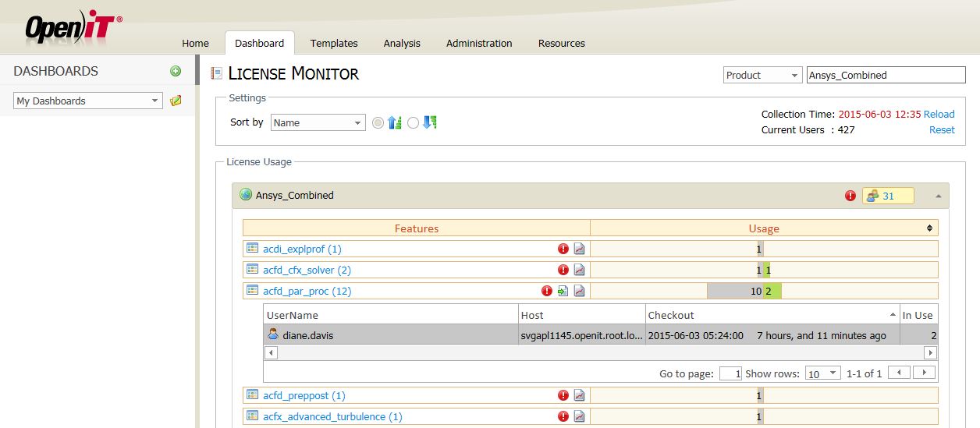Click right arrow of horizontal scrollbar

click(930, 352)
